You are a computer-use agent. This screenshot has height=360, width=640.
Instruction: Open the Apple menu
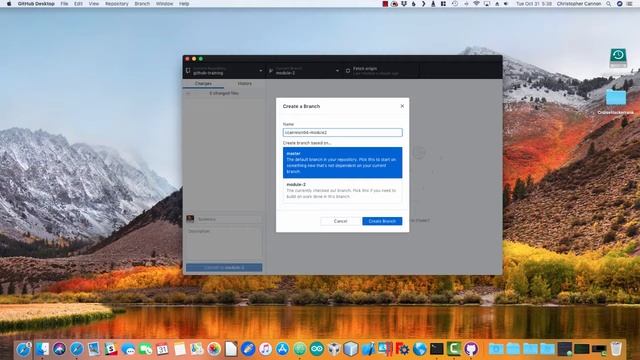(9, 4)
